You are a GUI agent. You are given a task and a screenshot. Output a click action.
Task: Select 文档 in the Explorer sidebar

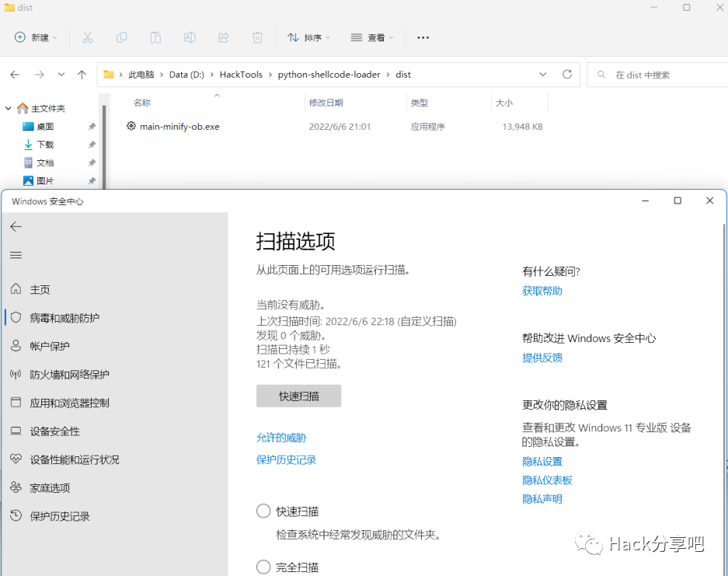[45, 162]
